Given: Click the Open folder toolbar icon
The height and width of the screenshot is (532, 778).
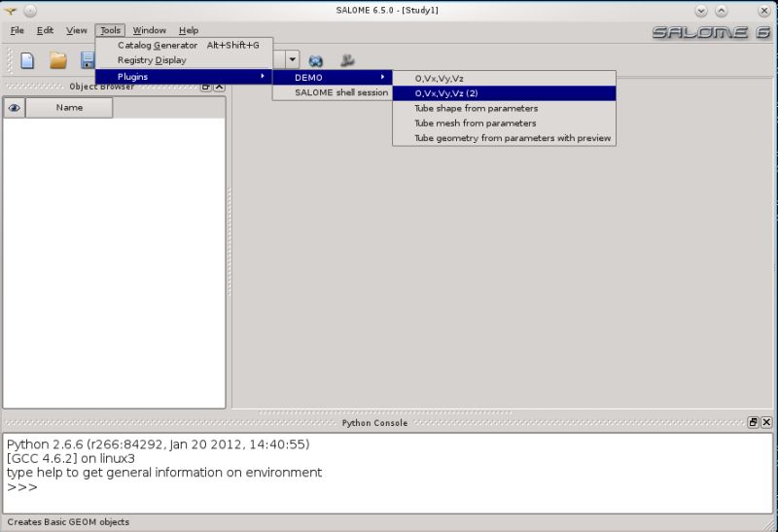Looking at the screenshot, I should click(x=58, y=60).
